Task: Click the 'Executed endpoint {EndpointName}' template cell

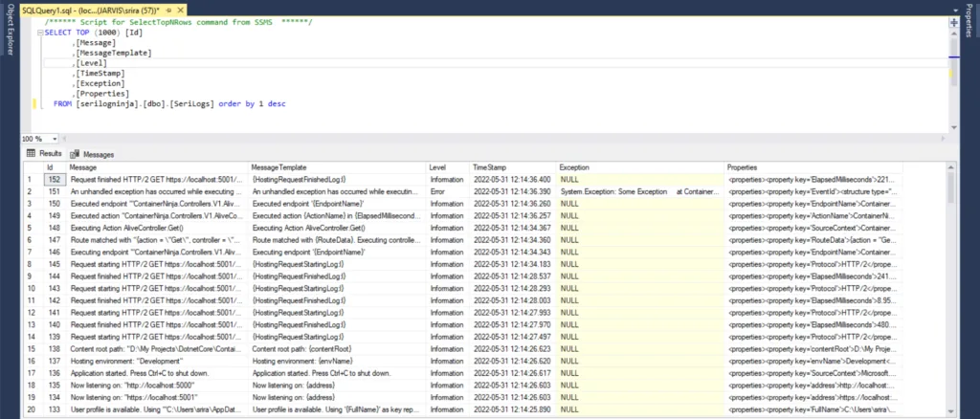Action: tap(338, 204)
